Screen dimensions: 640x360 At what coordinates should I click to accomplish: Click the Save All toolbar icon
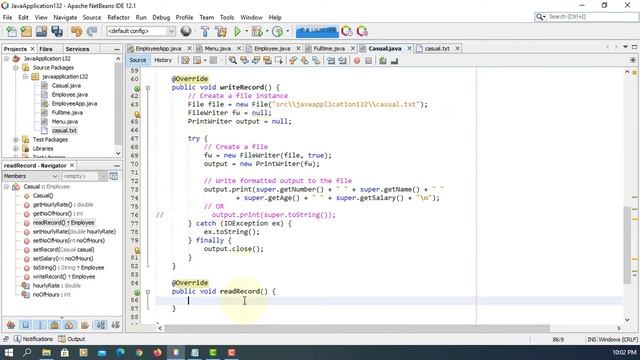[x=57, y=31]
